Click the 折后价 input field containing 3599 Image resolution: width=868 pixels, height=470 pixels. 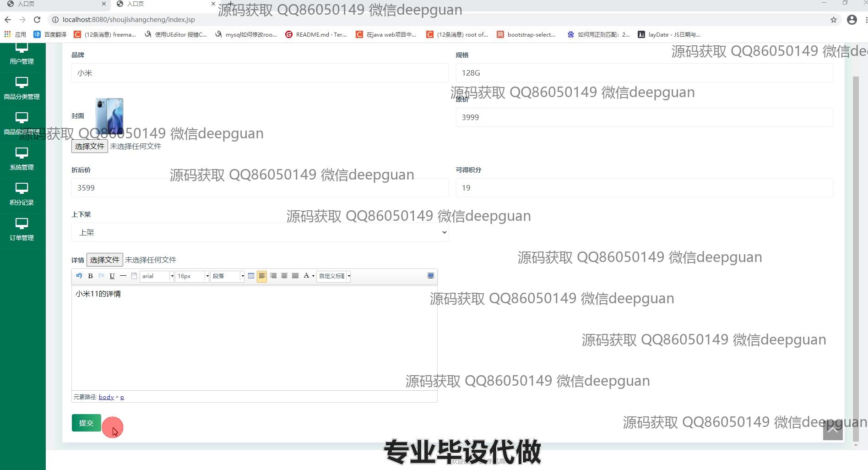260,188
